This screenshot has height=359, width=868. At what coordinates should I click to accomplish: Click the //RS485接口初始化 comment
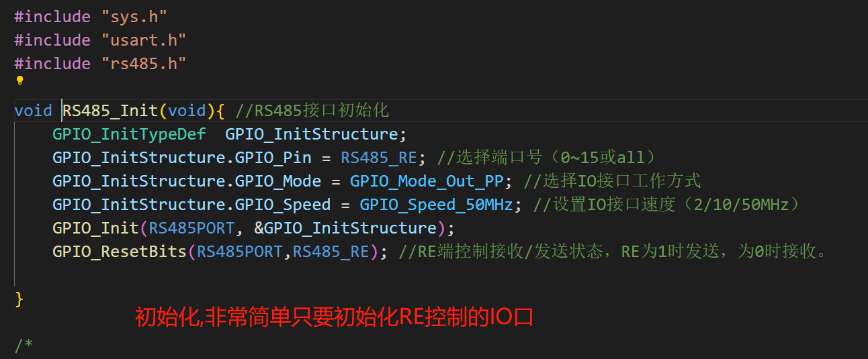(312, 110)
